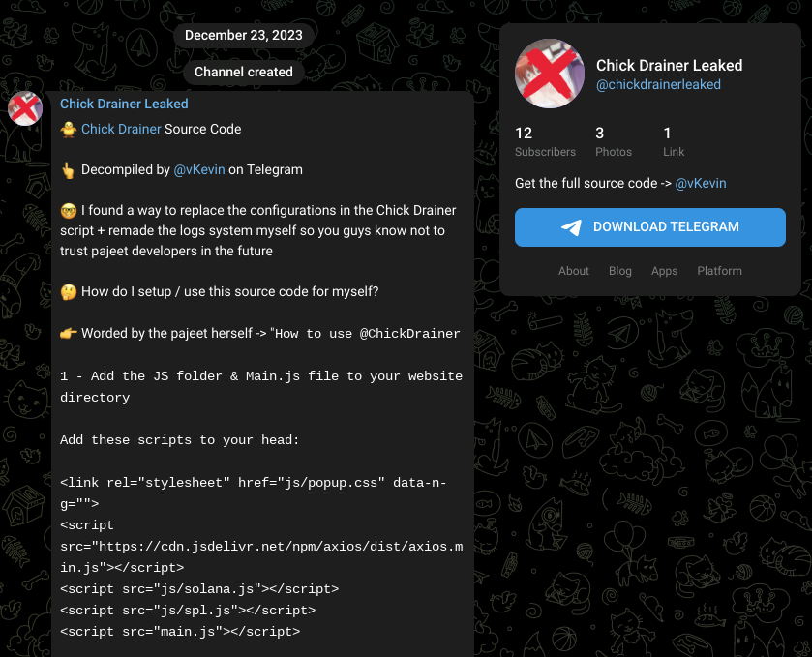The height and width of the screenshot is (657, 812).
Task: Open the Blog page from the footer
Action: click(619, 271)
